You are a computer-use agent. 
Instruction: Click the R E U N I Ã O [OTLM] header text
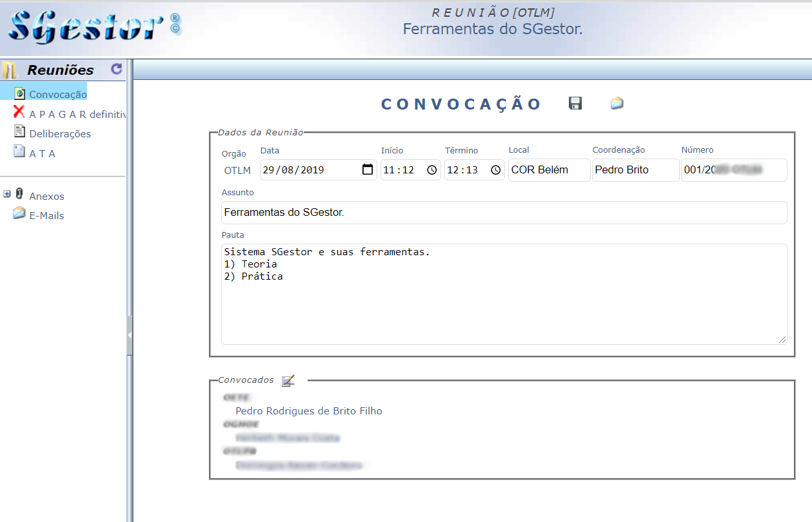click(493, 12)
